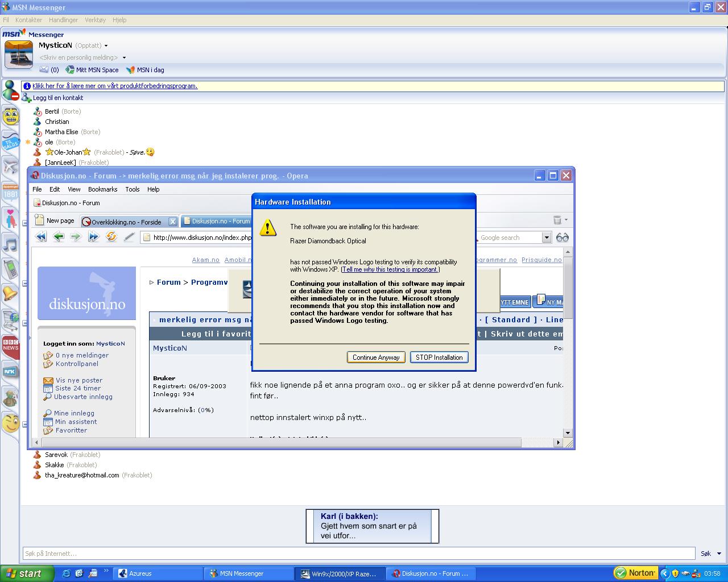Image resolution: width=728 pixels, height=582 pixels.
Task: Open Google search dropdown arrow in Opera
Action: point(547,238)
